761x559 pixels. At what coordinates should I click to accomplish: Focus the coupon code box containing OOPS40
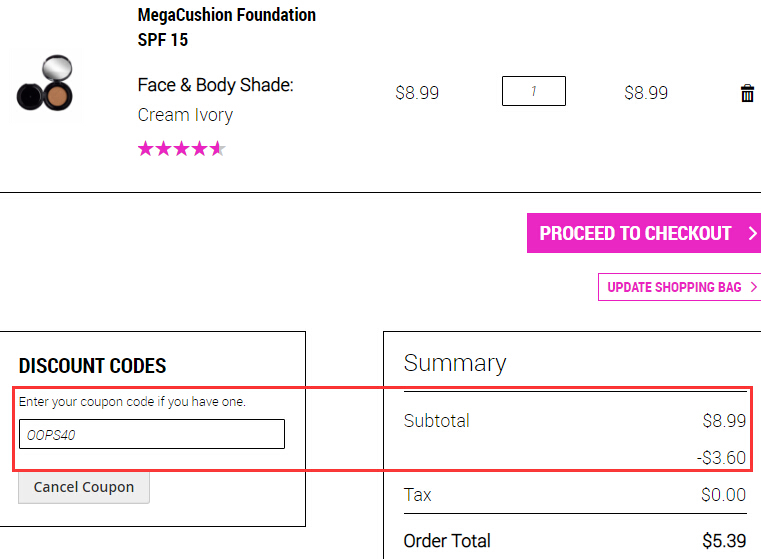click(152, 434)
